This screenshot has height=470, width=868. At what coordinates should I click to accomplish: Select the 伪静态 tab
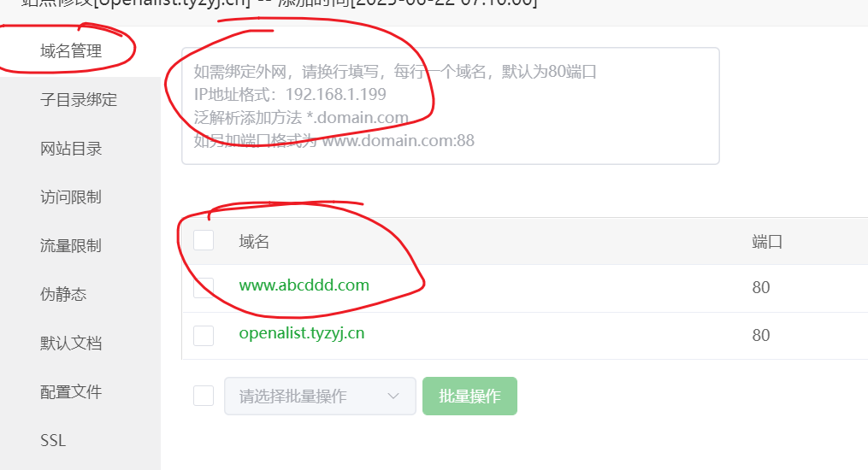(63, 294)
